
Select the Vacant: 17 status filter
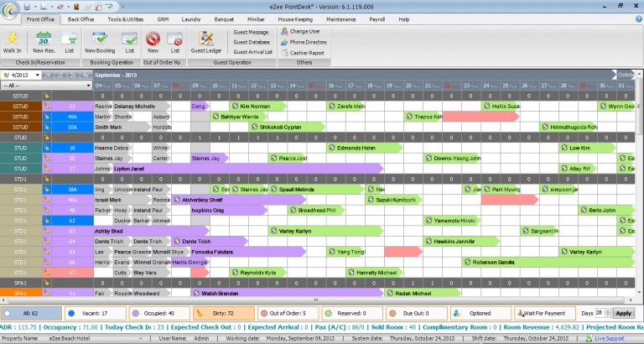pyautogui.click(x=96, y=313)
